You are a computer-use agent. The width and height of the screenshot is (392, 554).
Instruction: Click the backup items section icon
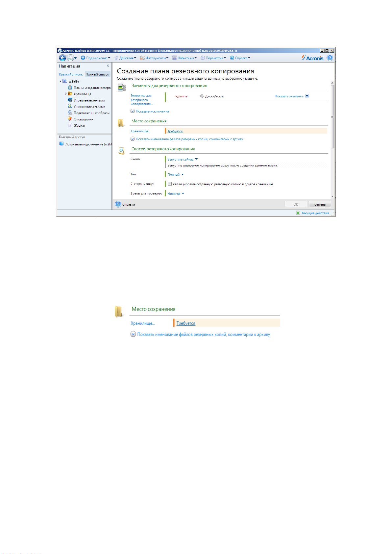(x=122, y=88)
